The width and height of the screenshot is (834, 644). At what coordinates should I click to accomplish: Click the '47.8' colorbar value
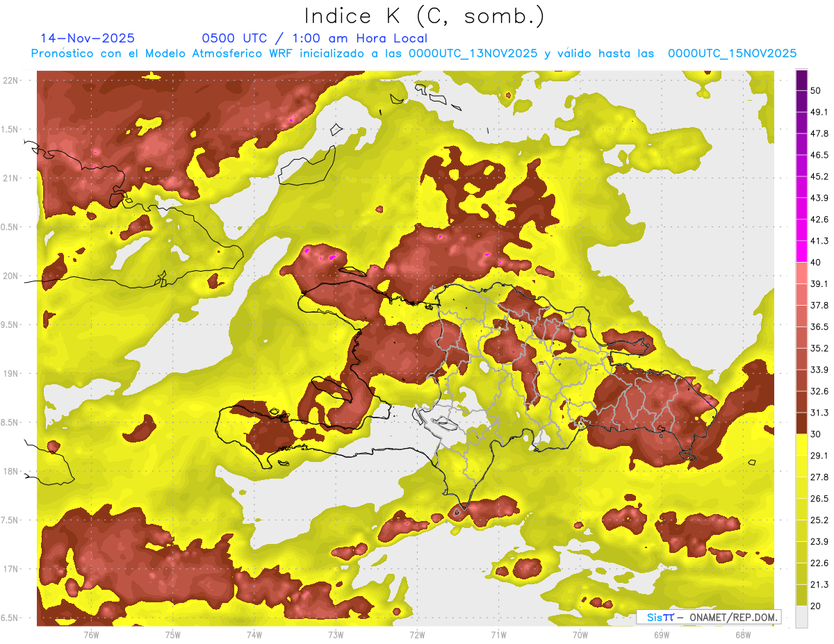819,133
